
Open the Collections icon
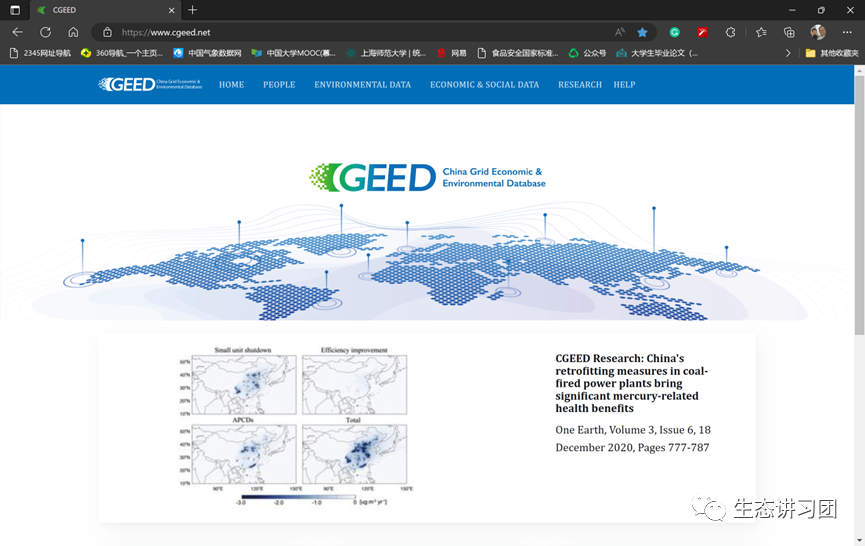coord(789,32)
